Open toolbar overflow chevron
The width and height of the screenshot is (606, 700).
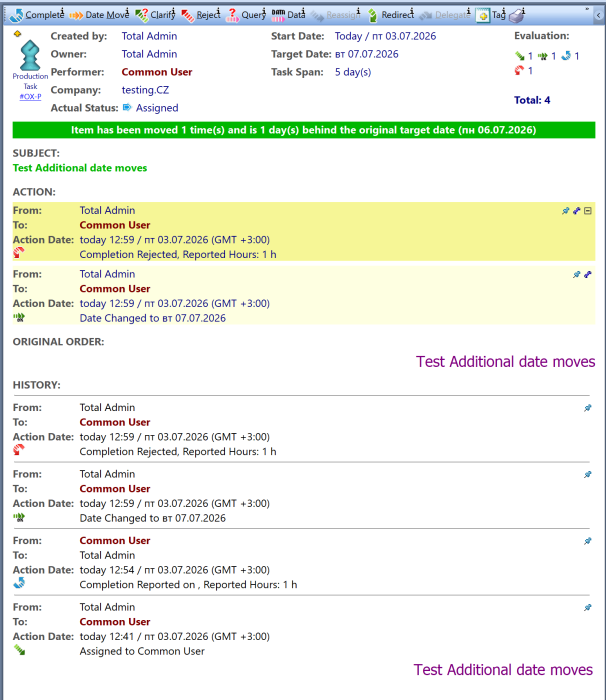[587, 9]
